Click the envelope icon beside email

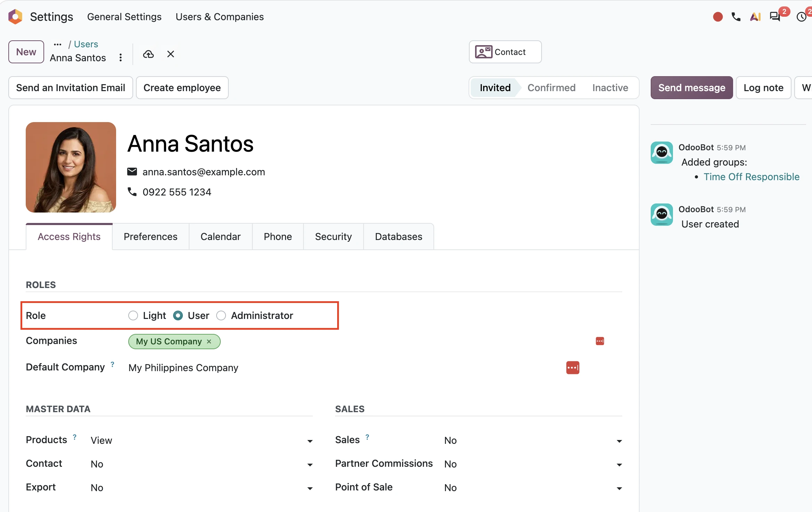point(132,171)
